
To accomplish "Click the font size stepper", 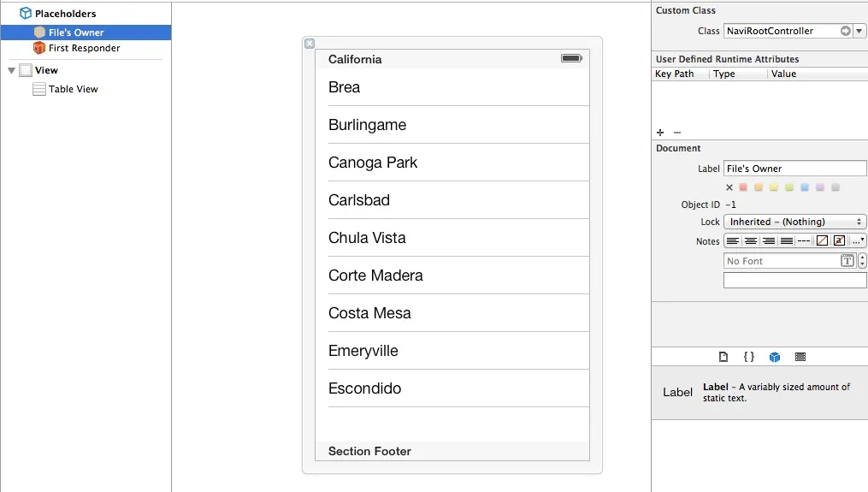I will tap(862, 261).
